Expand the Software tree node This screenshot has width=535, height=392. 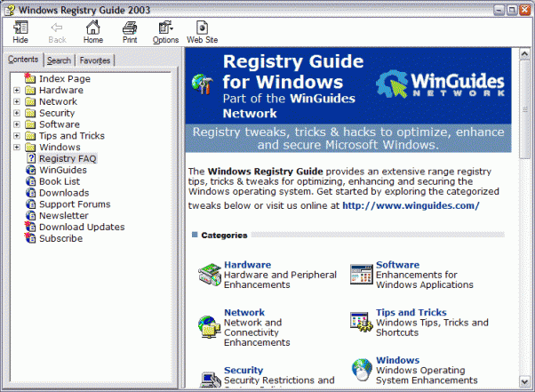coord(17,124)
